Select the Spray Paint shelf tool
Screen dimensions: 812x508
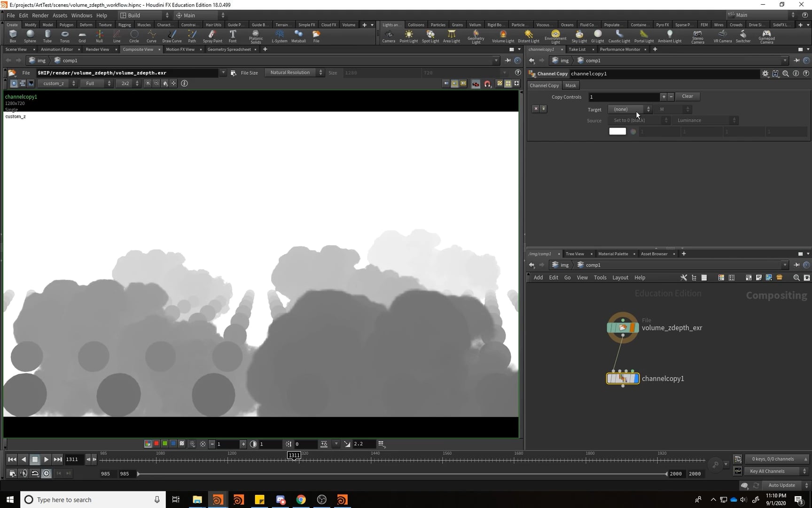(x=212, y=36)
